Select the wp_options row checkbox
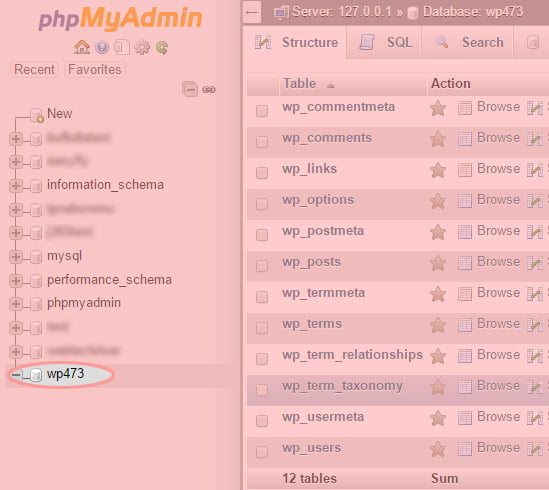 click(262, 204)
